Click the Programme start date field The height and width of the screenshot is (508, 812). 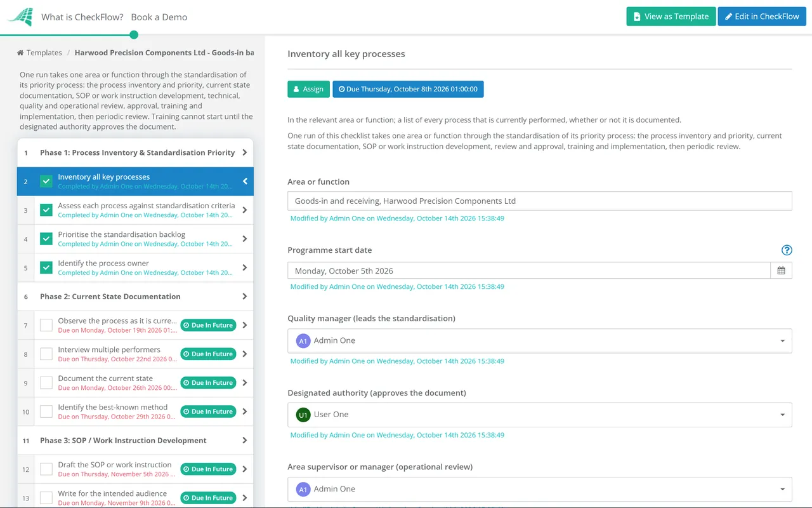click(x=529, y=271)
